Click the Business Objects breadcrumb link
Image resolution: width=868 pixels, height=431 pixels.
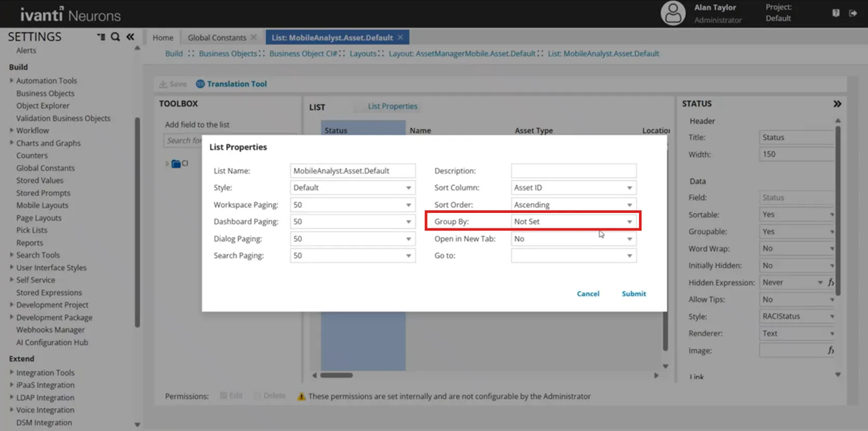pos(228,53)
